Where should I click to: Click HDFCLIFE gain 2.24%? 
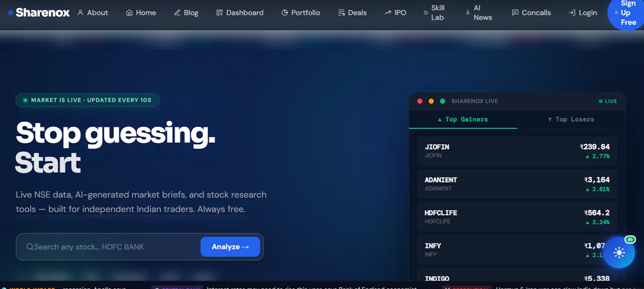coord(598,222)
